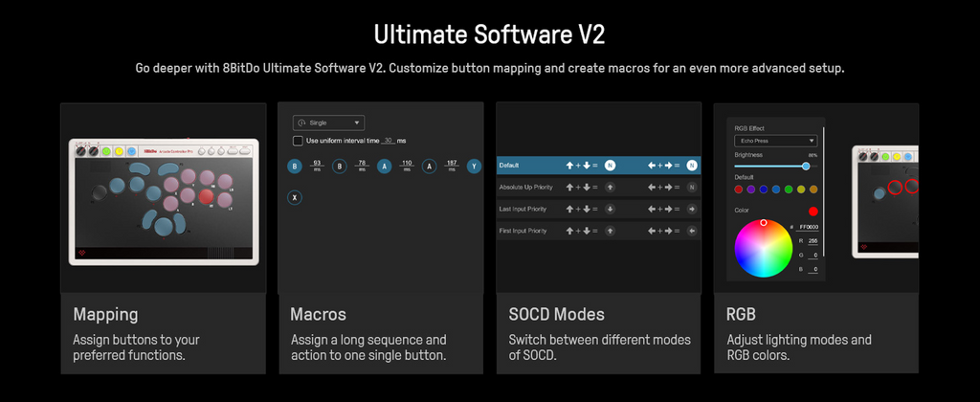Click the FF0000 hex color field

tap(808, 228)
